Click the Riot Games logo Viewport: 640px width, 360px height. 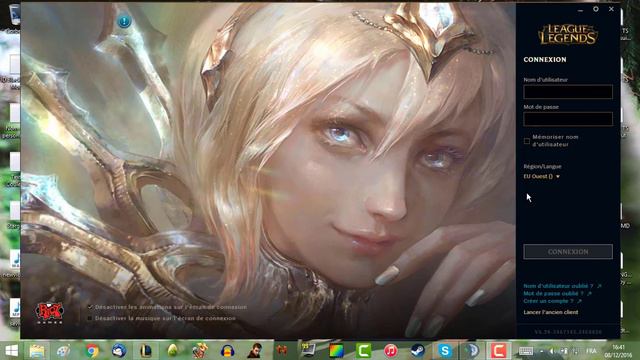coord(49,313)
